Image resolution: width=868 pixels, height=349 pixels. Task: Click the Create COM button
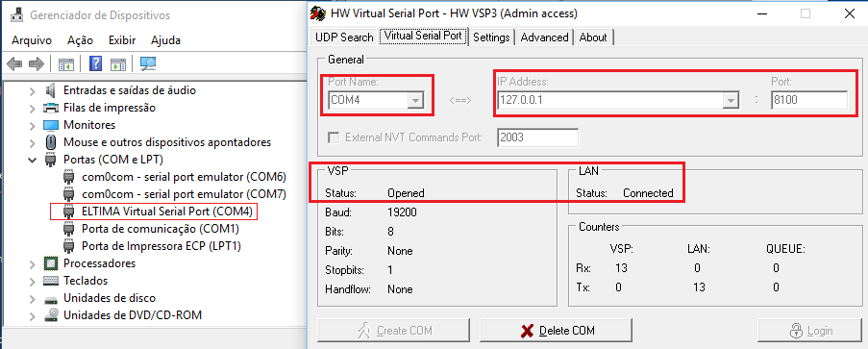[x=393, y=331]
